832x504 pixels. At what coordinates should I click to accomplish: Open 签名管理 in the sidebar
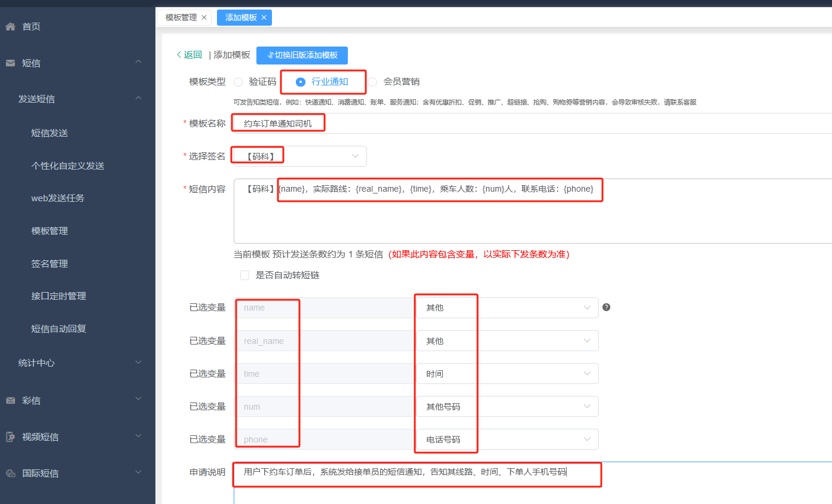click(50, 264)
